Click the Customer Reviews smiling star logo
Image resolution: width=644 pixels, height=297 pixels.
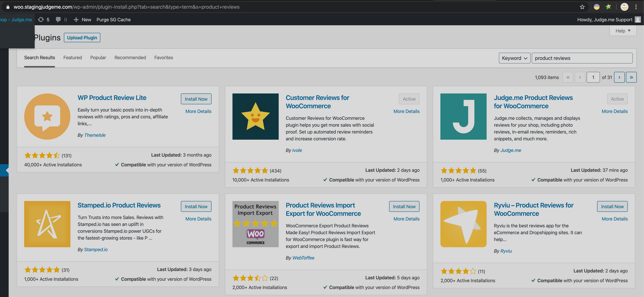(x=255, y=116)
